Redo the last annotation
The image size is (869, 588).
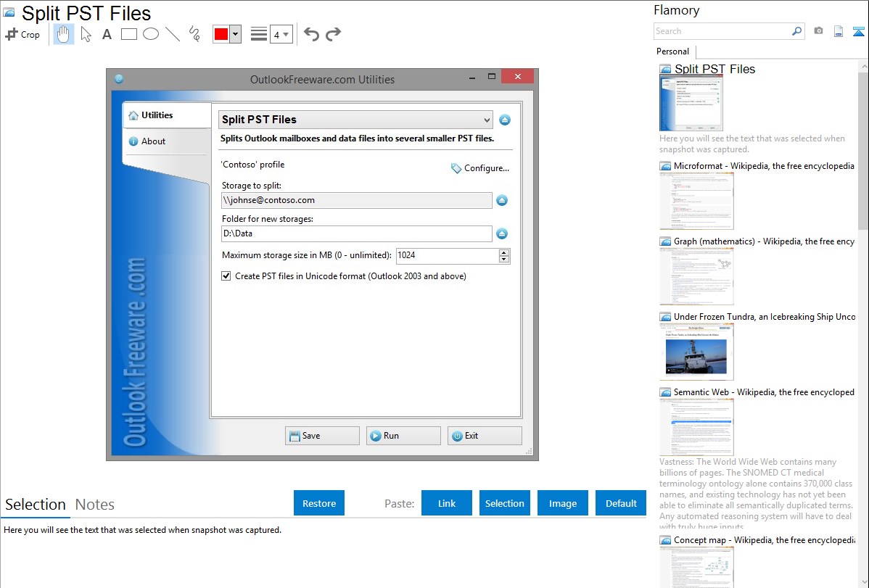[333, 34]
